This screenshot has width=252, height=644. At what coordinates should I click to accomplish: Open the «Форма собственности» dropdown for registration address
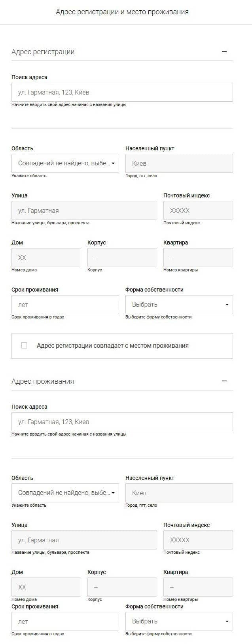pyautogui.click(x=179, y=304)
